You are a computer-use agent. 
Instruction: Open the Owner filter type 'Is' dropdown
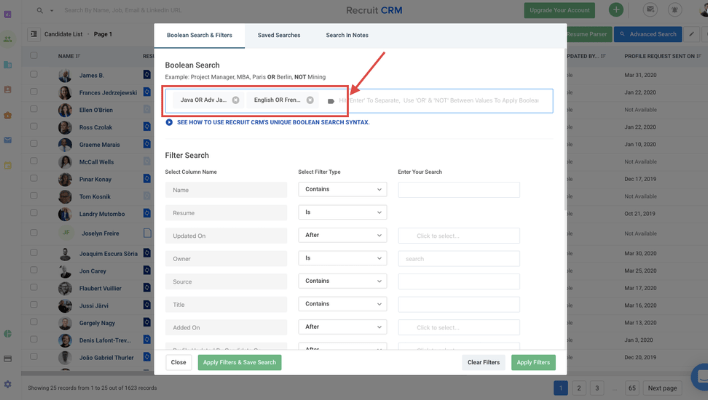[x=342, y=258]
